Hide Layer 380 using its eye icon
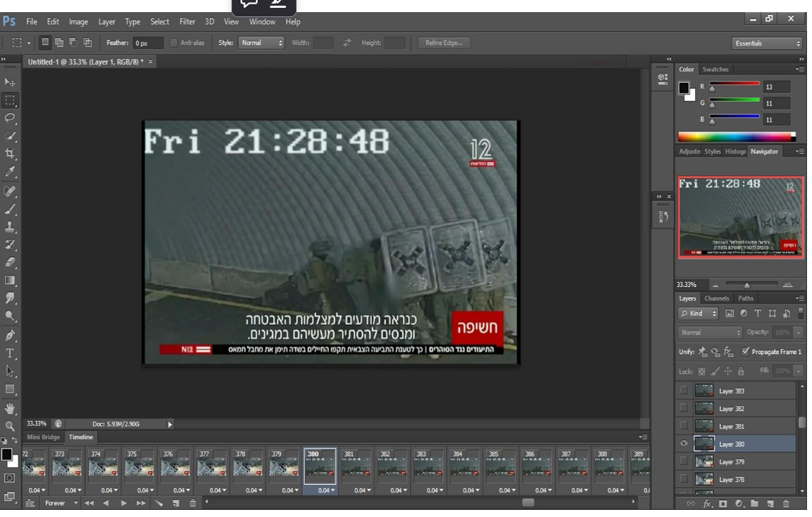The width and height of the screenshot is (812, 517). tap(684, 444)
